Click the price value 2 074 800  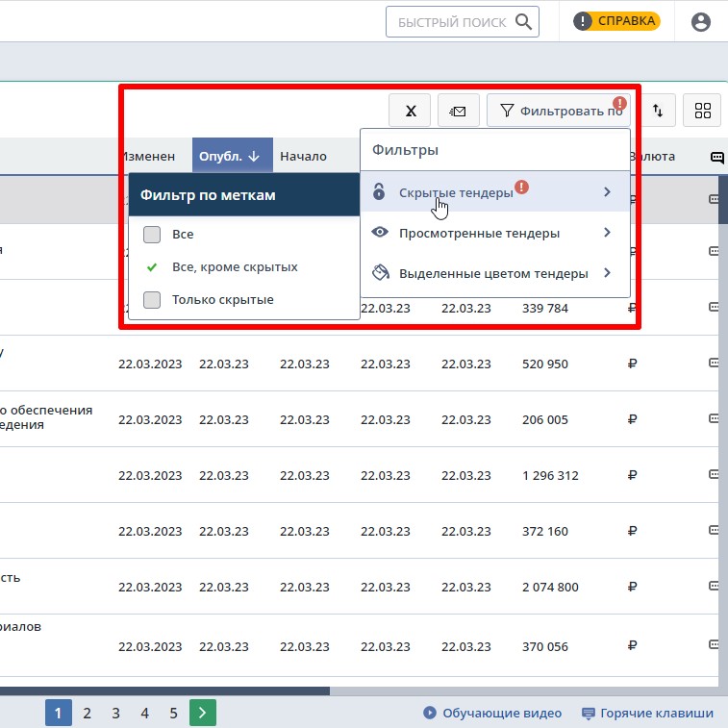coord(550,587)
